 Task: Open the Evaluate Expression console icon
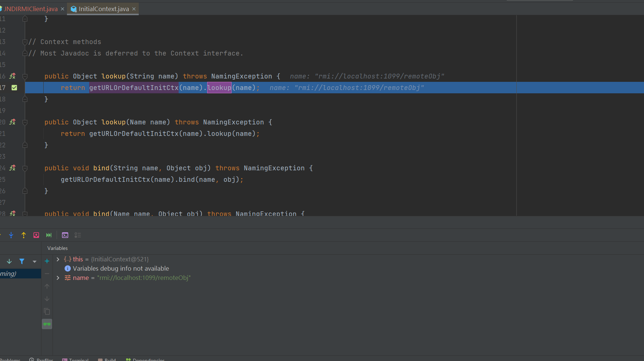click(65, 235)
